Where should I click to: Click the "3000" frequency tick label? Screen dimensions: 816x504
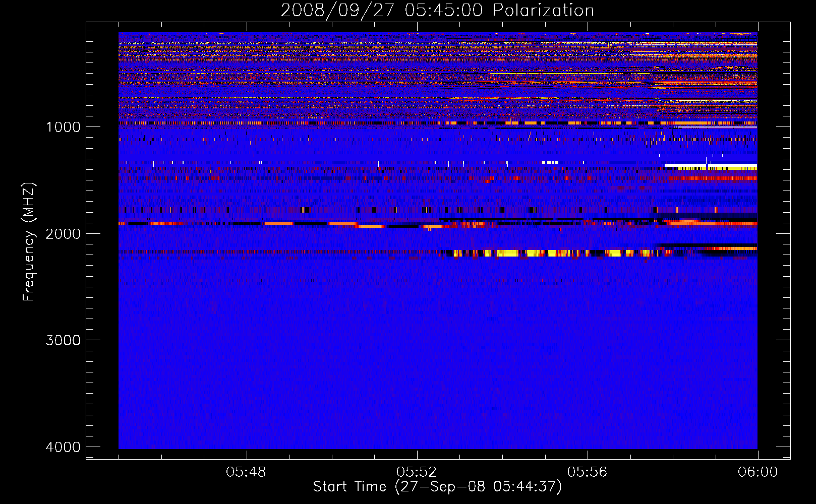pos(63,340)
